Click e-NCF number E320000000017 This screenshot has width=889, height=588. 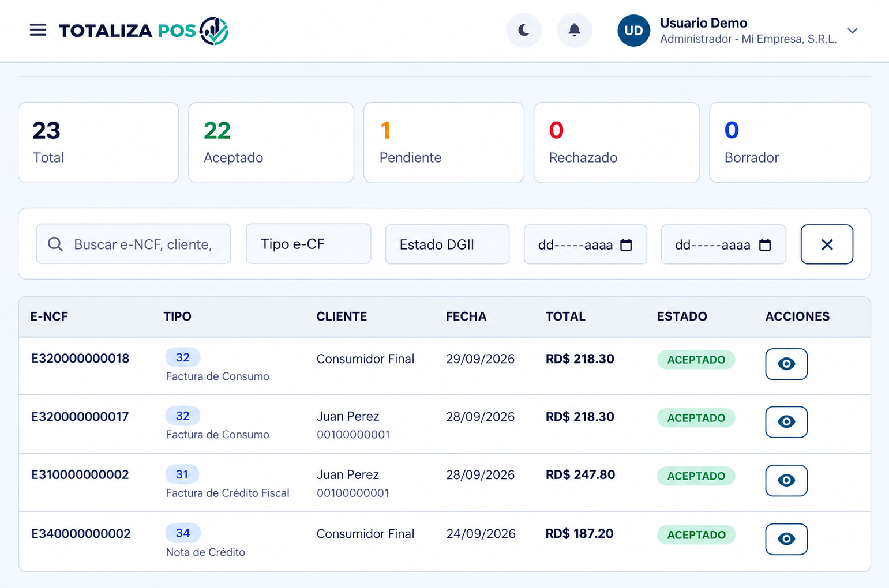click(80, 417)
